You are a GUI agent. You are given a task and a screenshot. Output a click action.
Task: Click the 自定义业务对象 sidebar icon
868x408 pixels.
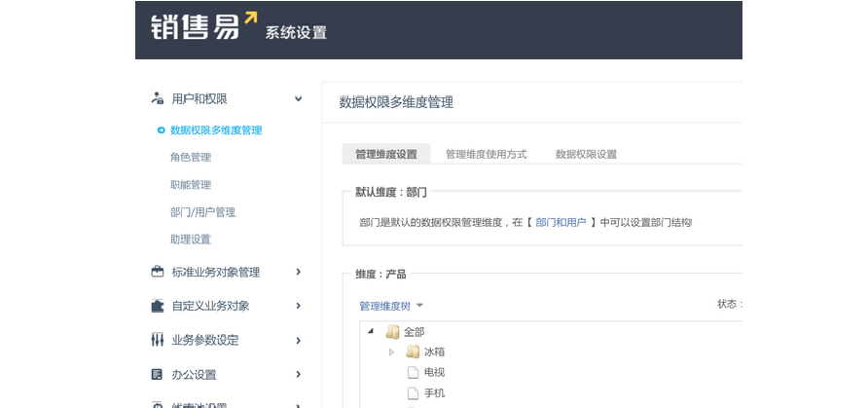coord(157,306)
